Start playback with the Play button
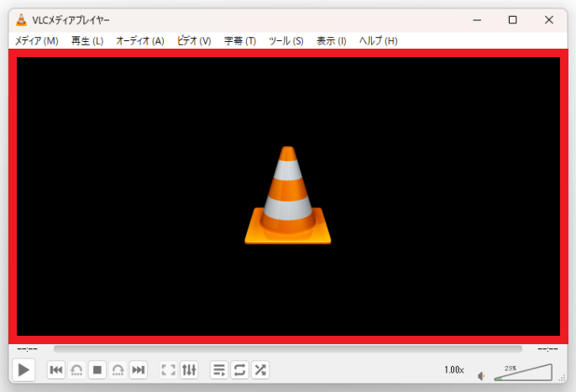The height and width of the screenshot is (392, 576). tap(24, 369)
